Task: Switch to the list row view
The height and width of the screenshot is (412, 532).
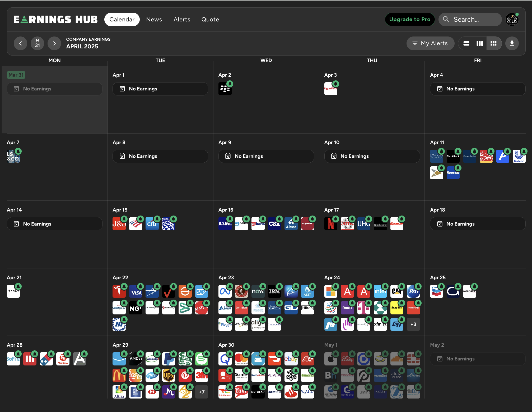Action: pyautogui.click(x=466, y=43)
